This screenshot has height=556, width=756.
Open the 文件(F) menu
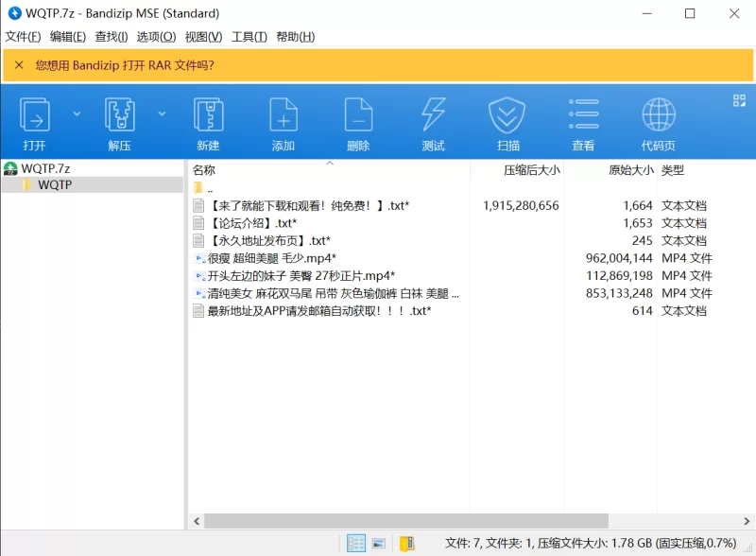(23, 37)
